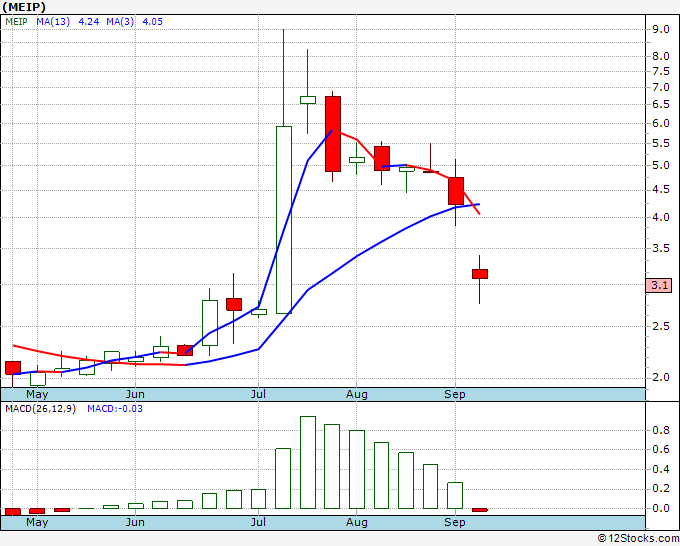Click the 0.0 MACD axis label
This screenshot has height=546, width=680.
pyautogui.click(x=661, y=508)
